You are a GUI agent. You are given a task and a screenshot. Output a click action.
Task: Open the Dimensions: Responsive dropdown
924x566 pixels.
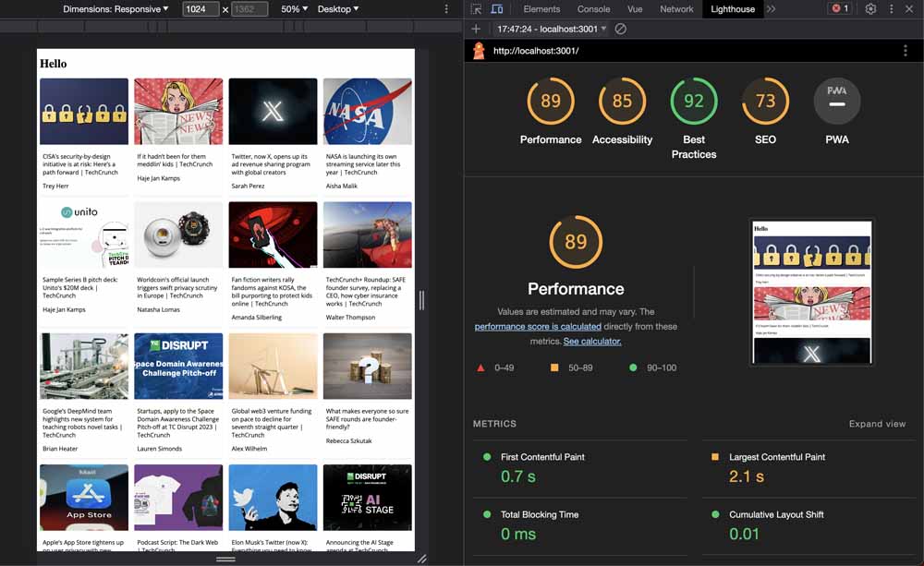[x=115, y=9]
